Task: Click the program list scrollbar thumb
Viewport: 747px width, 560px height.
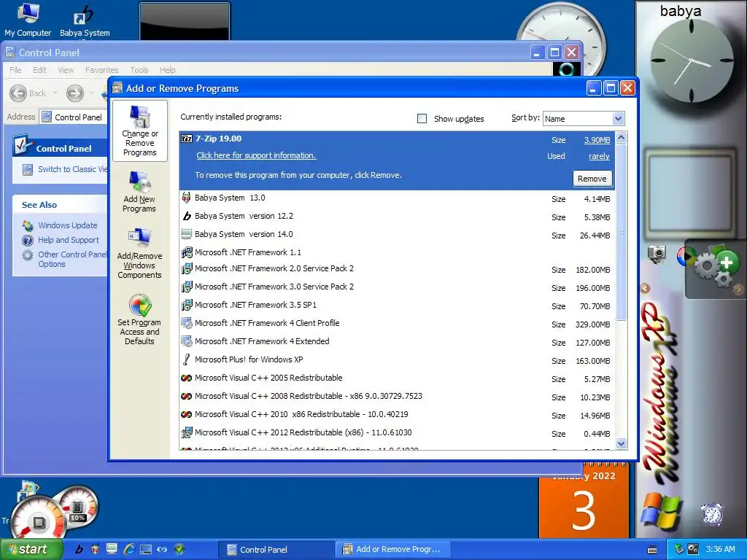Action: click(x=621, y=232)
